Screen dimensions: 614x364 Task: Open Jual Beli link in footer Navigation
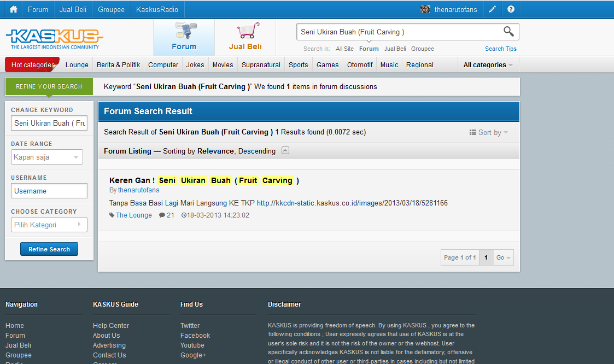[18, 345]
